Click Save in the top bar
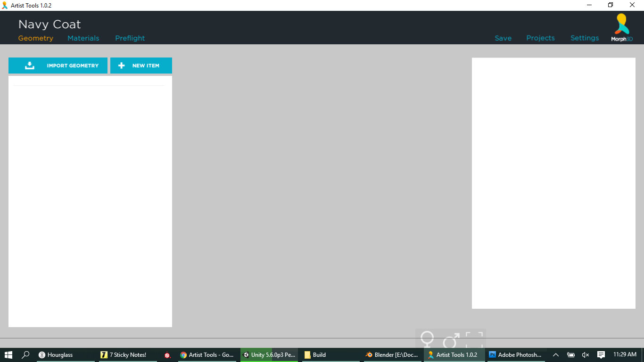This screenshot has width=644, height=362. point(503,38)
